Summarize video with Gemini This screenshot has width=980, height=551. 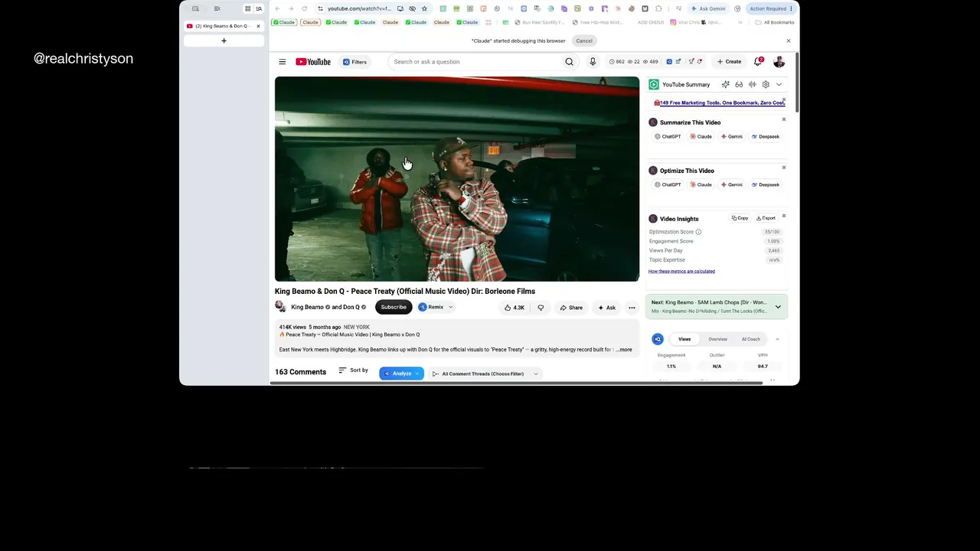[x=732, y=137]
